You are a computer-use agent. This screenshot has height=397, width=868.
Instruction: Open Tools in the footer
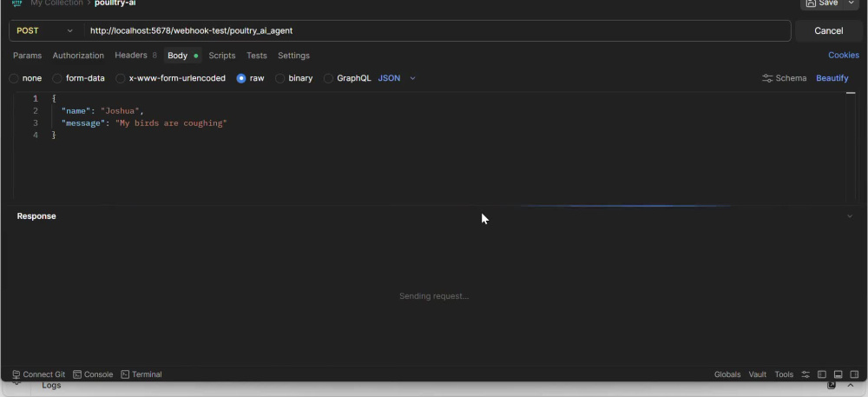[784, 374]
